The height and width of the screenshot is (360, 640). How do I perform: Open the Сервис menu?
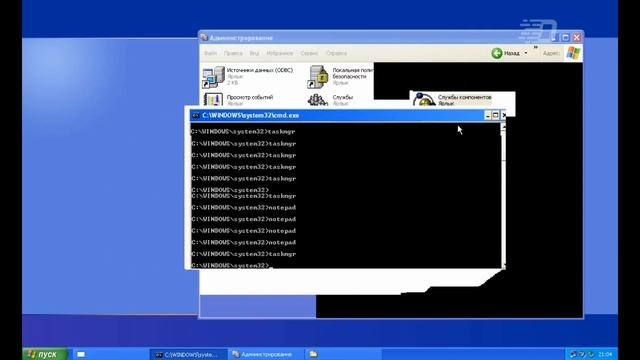tap(309, 53)
